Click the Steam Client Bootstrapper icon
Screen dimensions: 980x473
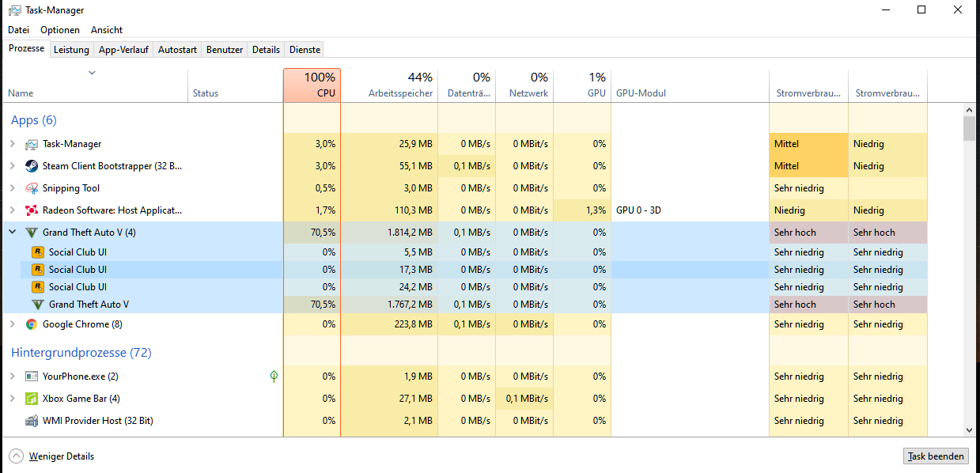(x=32, y=166)
